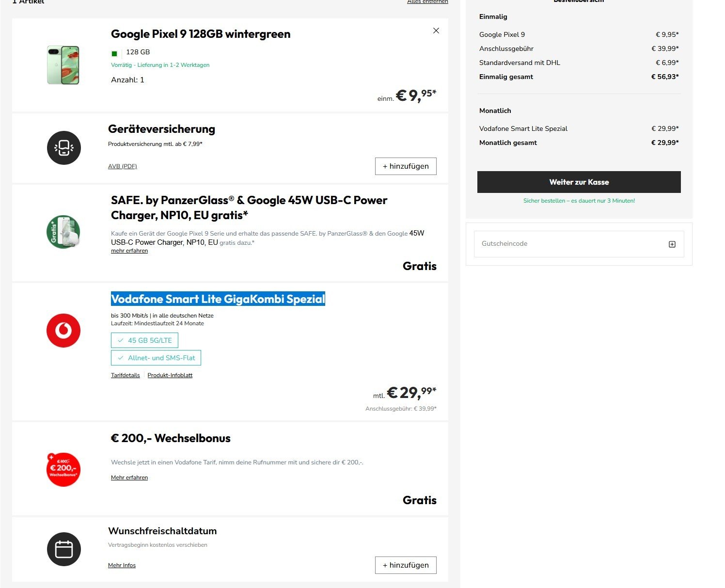This screenshot has width=725, height=588.
Task: Click into the Gutscheincode input field
Action: (x=567, y=244)
